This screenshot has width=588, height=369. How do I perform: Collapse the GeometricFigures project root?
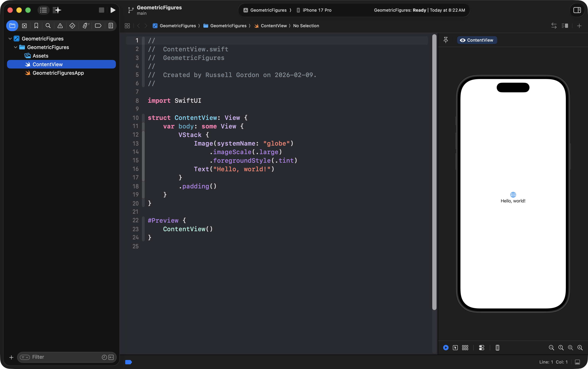(10, 39)
